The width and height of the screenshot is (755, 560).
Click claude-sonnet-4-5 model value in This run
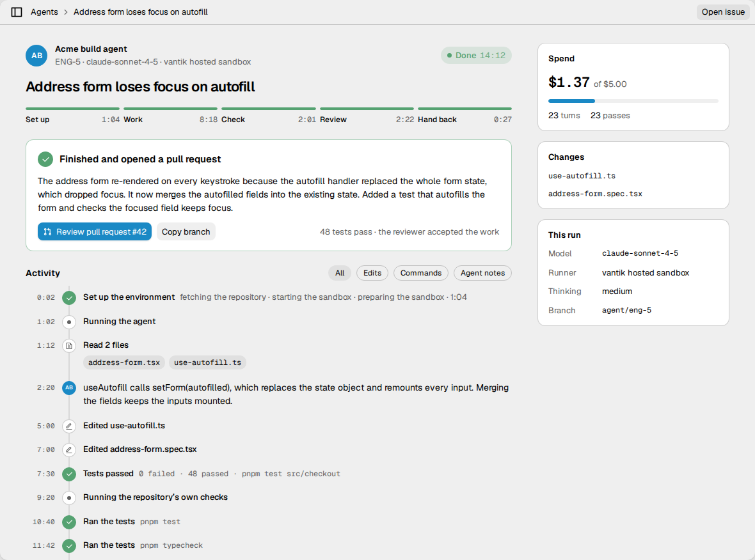(x=640, y=253)
